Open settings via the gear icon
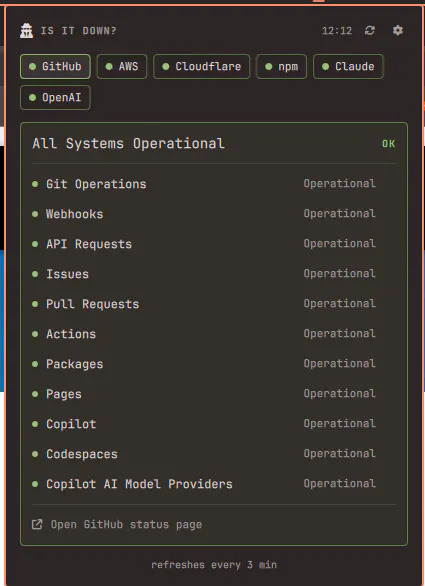Image resolution: width=425 pixels, height=586 pixels. [398, 30]
